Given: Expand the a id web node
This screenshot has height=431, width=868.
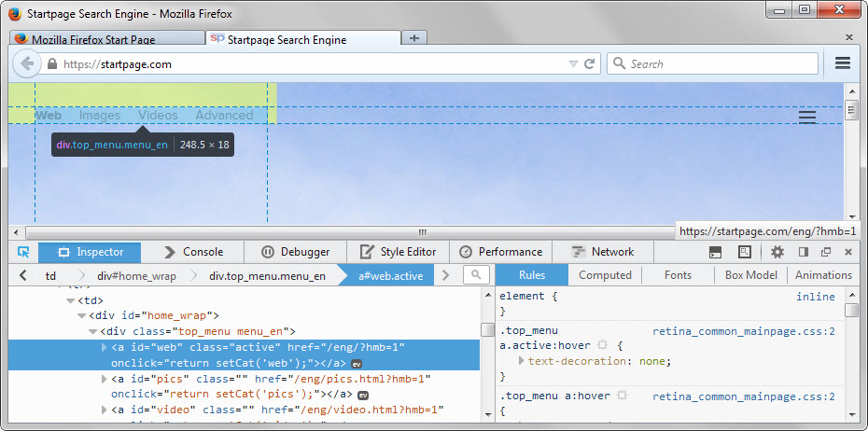Looking at the screenshot, I should (x=105, y=347).
